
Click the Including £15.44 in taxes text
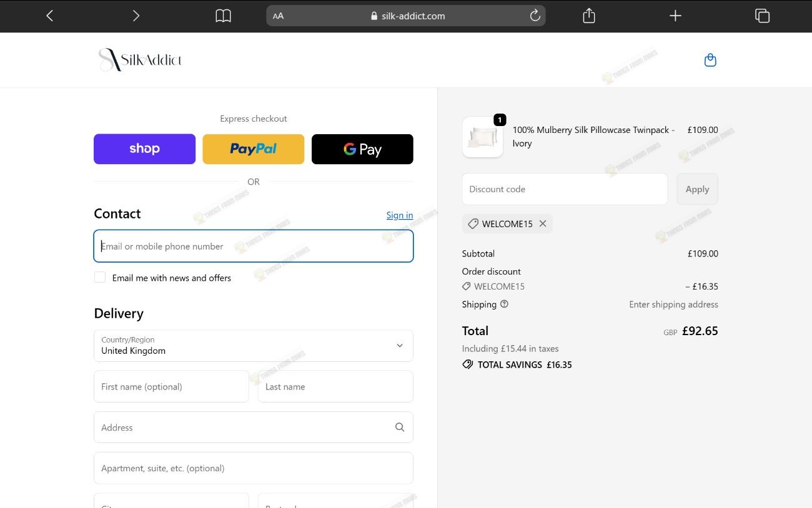coord(510,348)
